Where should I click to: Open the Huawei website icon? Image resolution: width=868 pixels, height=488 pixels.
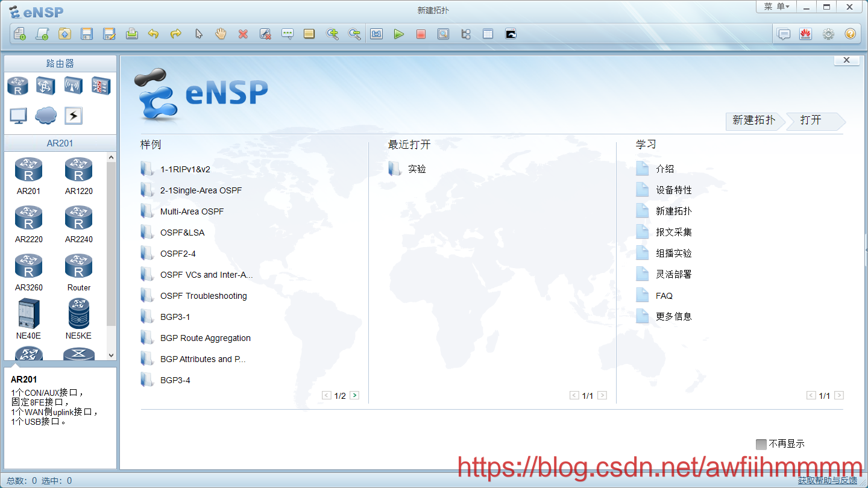click(x=806, y=34)
